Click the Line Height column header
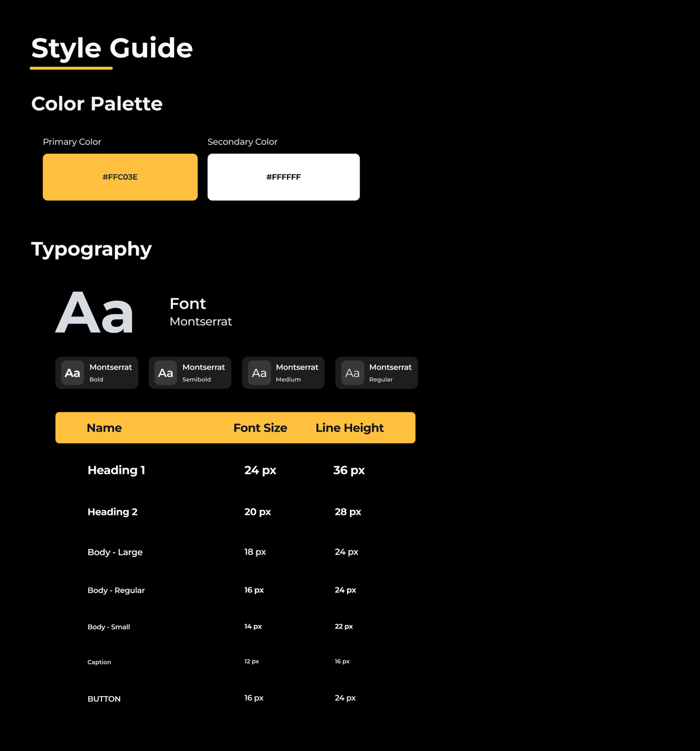Image resolution: width=700 pixels, height=751 pixels. 349,428
